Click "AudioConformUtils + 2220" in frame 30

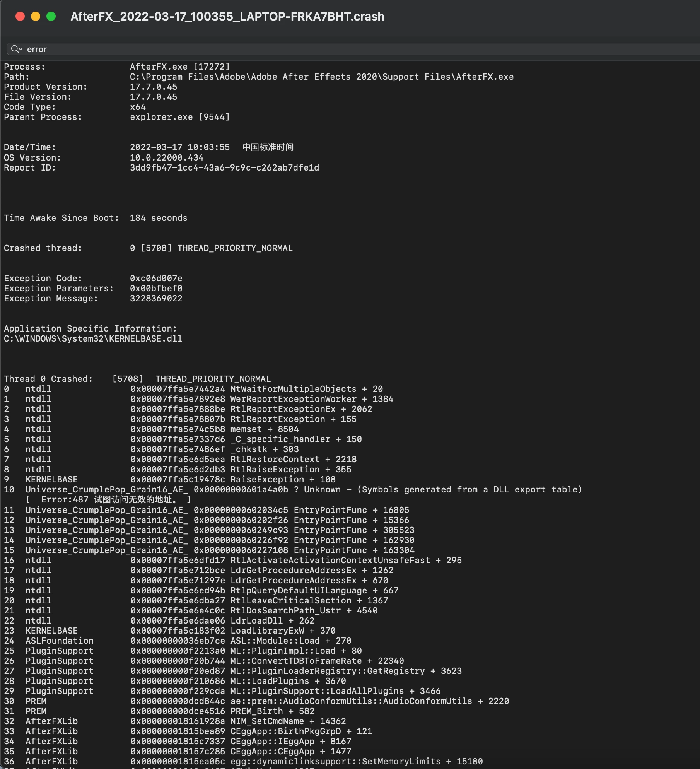446,701
